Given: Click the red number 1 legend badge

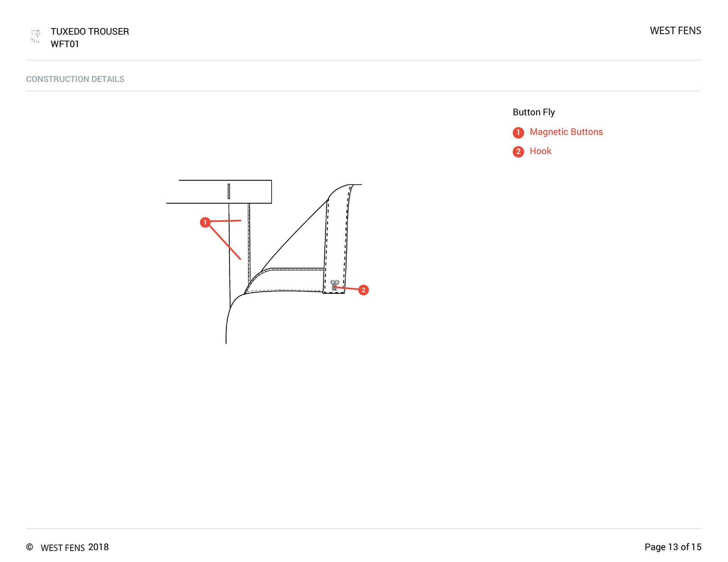Looking at the screenshot, I should [518, 133].
